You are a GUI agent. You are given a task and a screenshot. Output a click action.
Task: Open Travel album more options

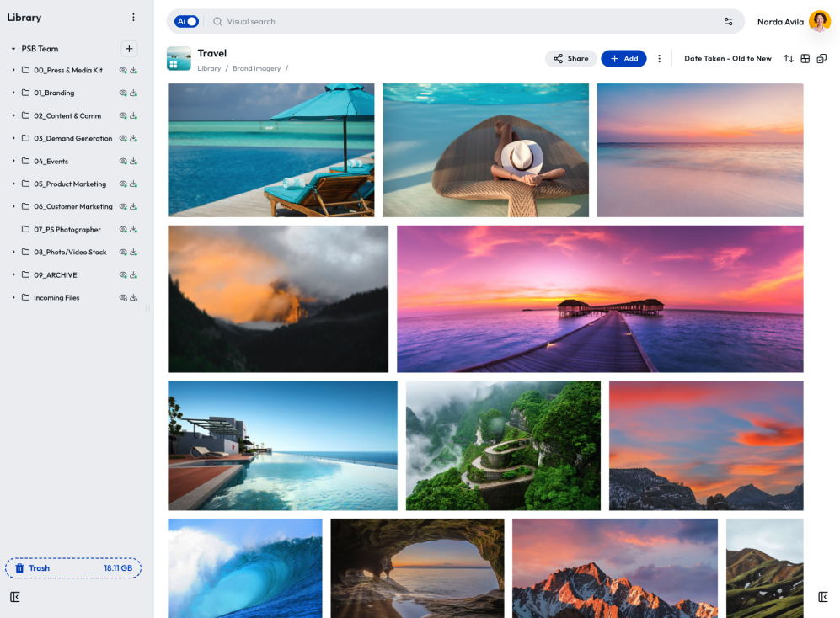[x=660, y=58]
